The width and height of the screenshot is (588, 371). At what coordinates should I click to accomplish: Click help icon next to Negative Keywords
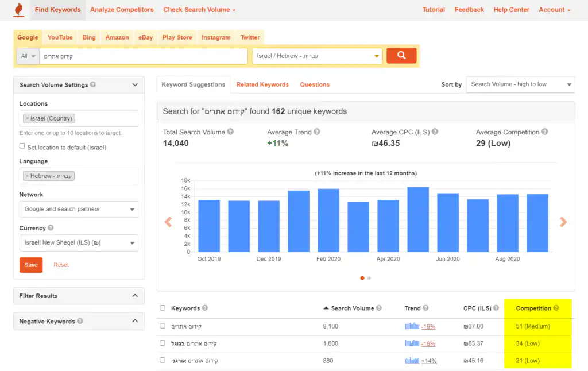click(80, 321)
